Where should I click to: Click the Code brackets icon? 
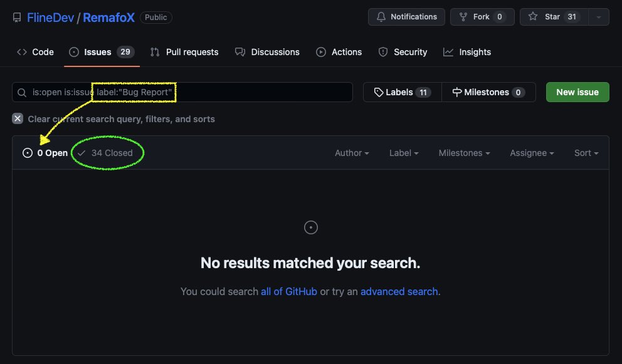pyautogui.click(x=22, y=52)
